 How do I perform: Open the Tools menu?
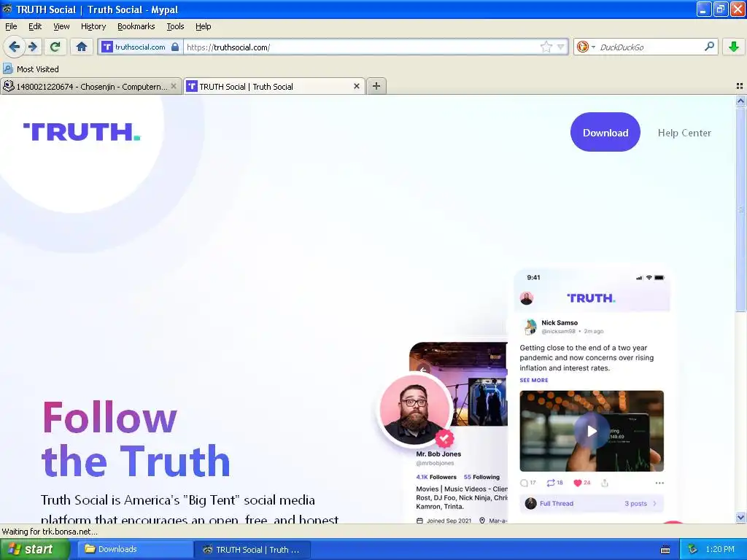click(x=175, y=26)
